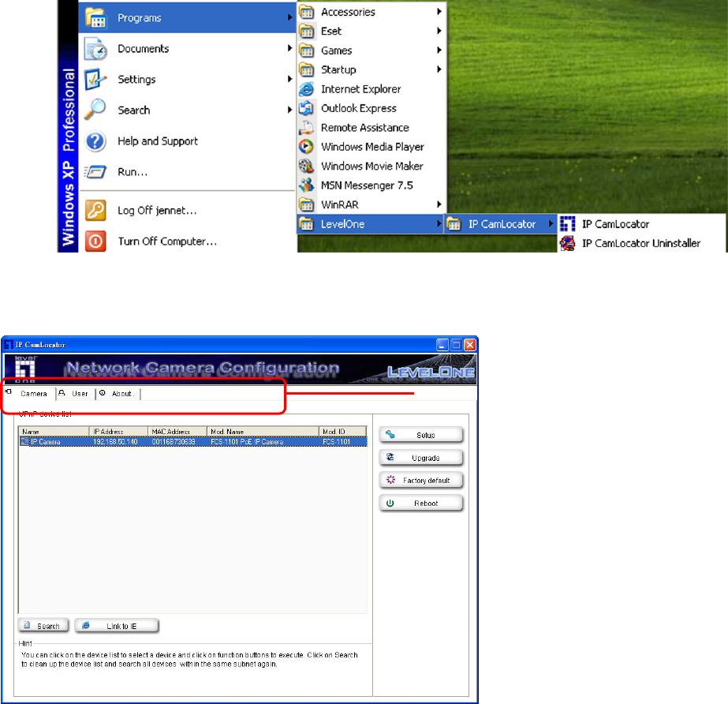This screenshot has width=728, height=704.
Task: Click the FCS-1101 Mod. ID cell
Action: click(336, 441)
